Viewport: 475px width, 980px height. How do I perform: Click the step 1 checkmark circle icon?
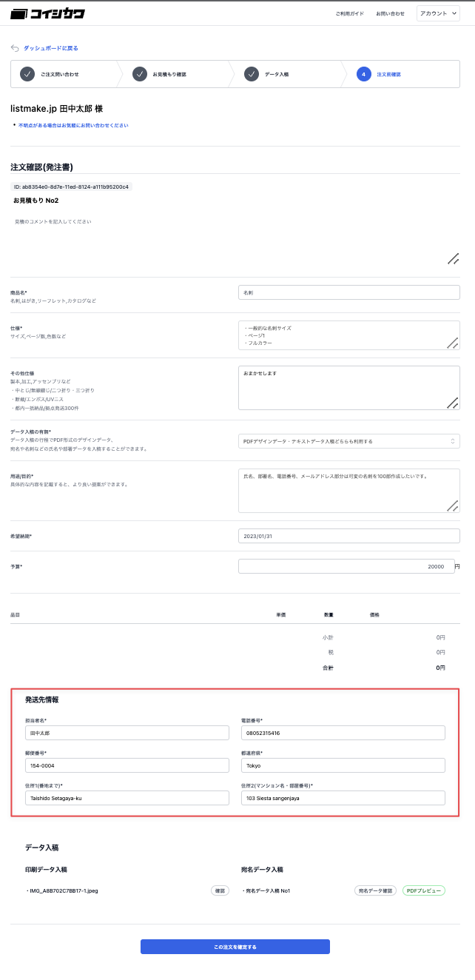pyautogui.click(x=27, y=74)
